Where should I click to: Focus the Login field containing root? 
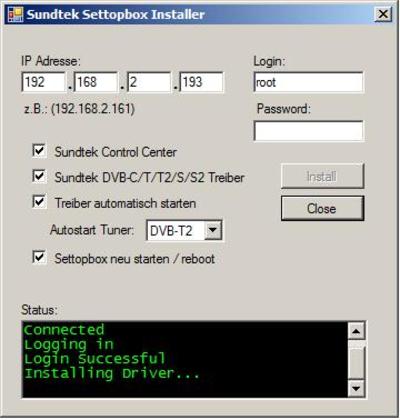(x=308, y=82)
